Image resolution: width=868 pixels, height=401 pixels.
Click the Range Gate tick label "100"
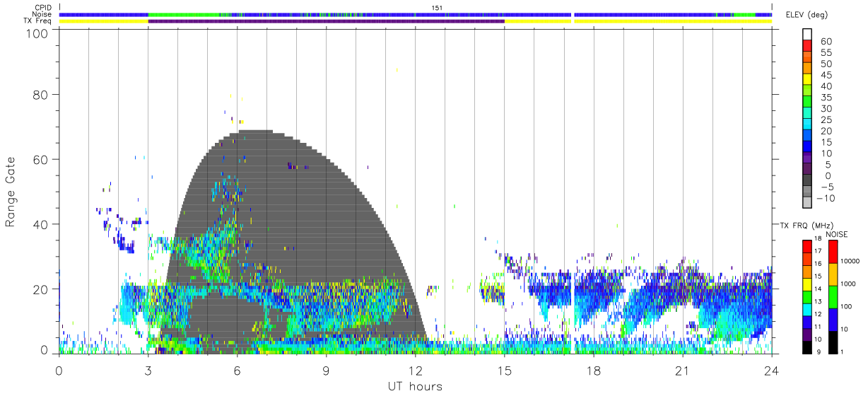(38, 33)
